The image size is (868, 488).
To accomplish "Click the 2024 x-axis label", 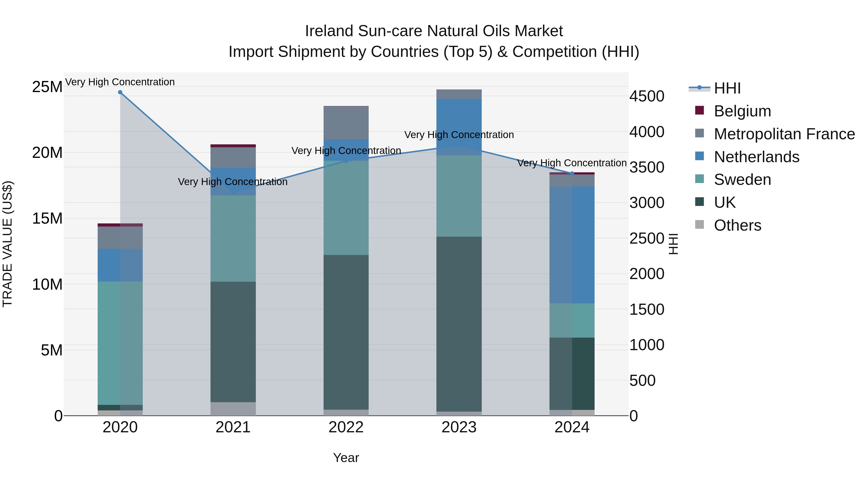I will coord(572,427).
